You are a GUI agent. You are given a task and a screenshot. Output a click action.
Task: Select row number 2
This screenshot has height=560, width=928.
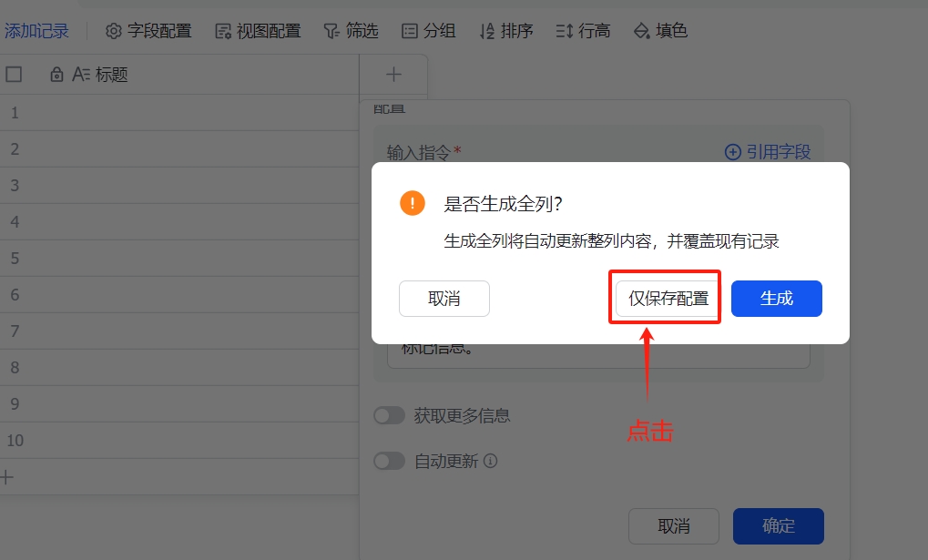coord(15,149)
